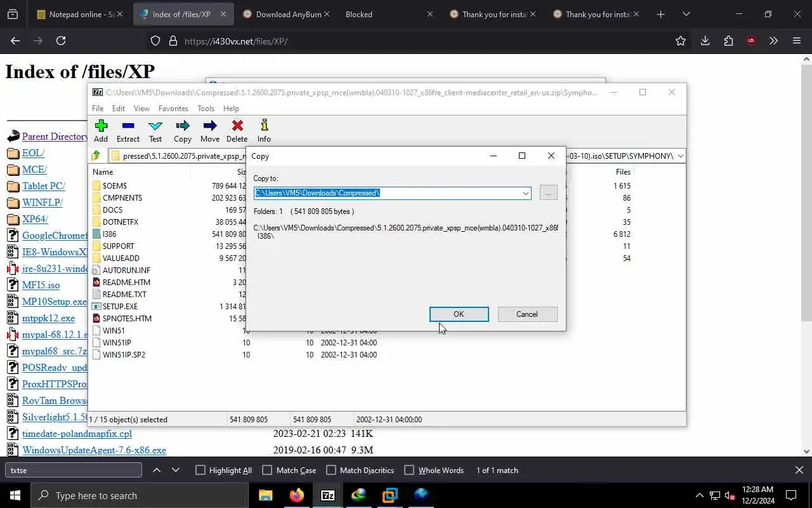Open the Windows Start menu

pos(15,495)
